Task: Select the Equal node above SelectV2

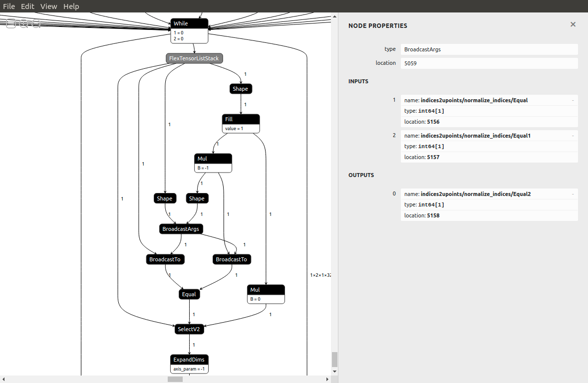Action: pyautogui.click(x=189, y=294)
